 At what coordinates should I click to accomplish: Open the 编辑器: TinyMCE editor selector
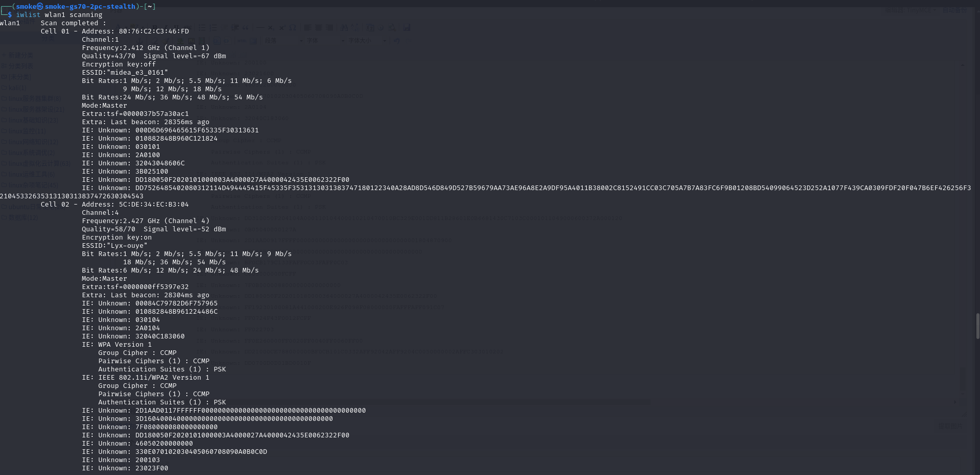pyautogui.click(x=919, y=10)
